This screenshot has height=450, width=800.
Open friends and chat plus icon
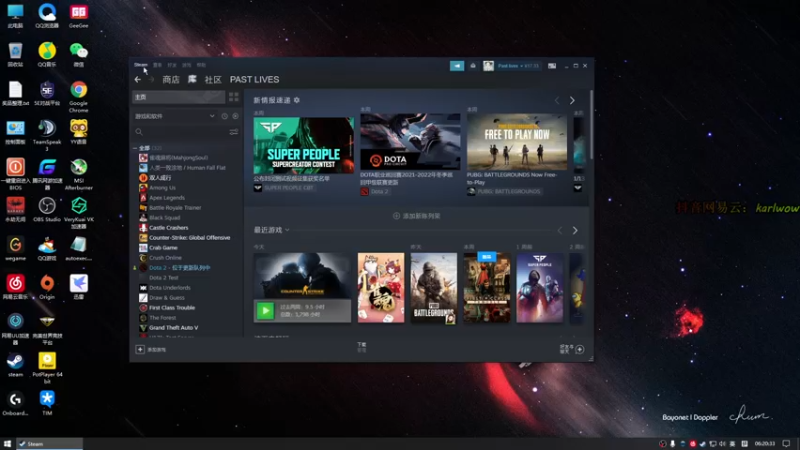coord(580,349)
